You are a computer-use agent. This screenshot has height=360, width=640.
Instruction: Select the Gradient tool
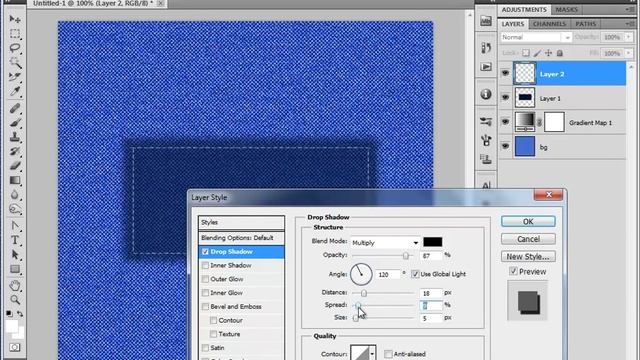15,180
